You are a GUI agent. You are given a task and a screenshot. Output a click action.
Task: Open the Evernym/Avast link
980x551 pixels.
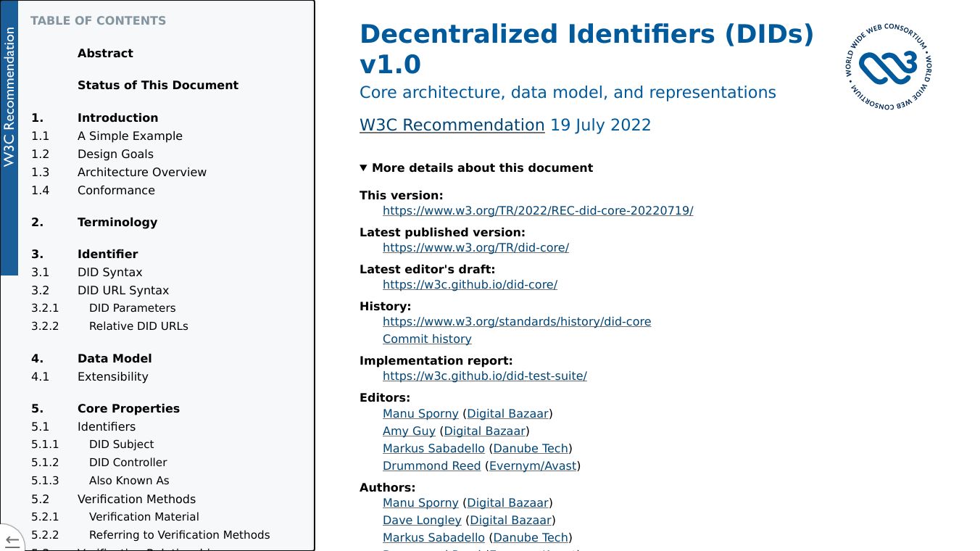(x=533, y=465)
